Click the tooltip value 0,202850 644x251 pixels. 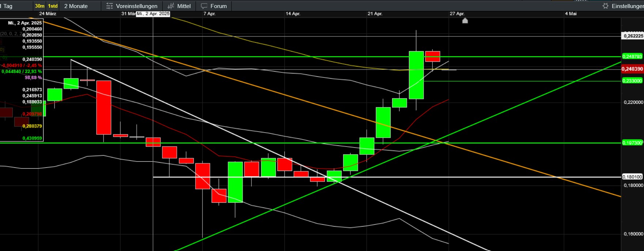32,35
